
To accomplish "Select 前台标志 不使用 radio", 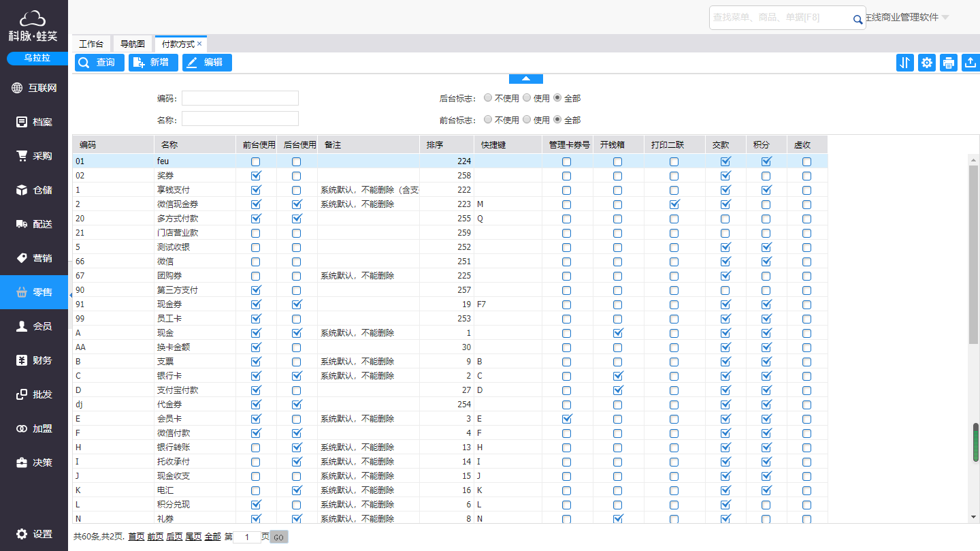I will (487, 119).
